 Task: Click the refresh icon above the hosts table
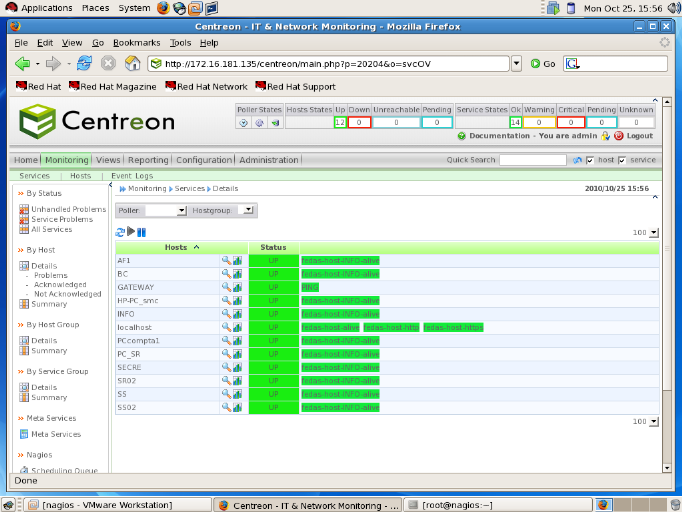tap(120, 232)
